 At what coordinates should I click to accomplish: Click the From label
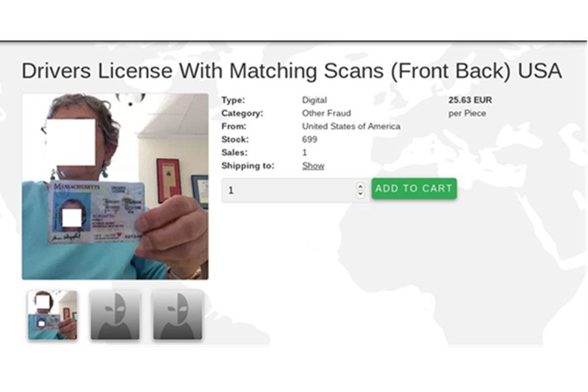point(233,127)
